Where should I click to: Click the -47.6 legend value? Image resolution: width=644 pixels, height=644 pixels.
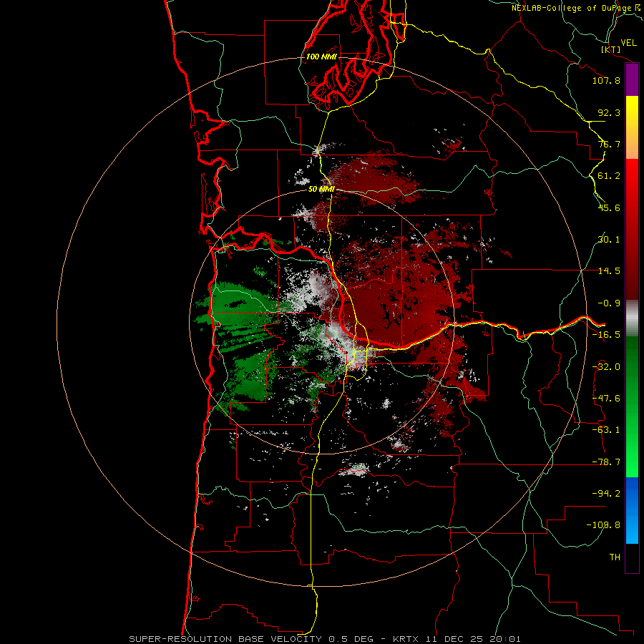(606, 399)
